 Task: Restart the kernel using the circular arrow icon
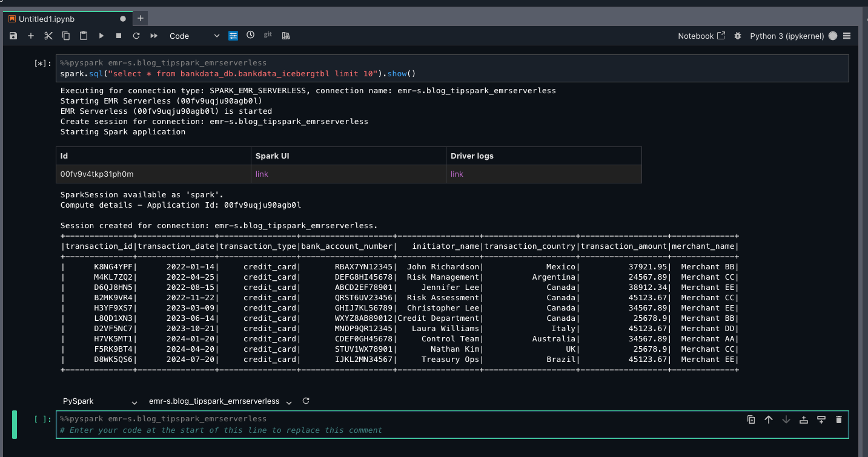point(136,36)
